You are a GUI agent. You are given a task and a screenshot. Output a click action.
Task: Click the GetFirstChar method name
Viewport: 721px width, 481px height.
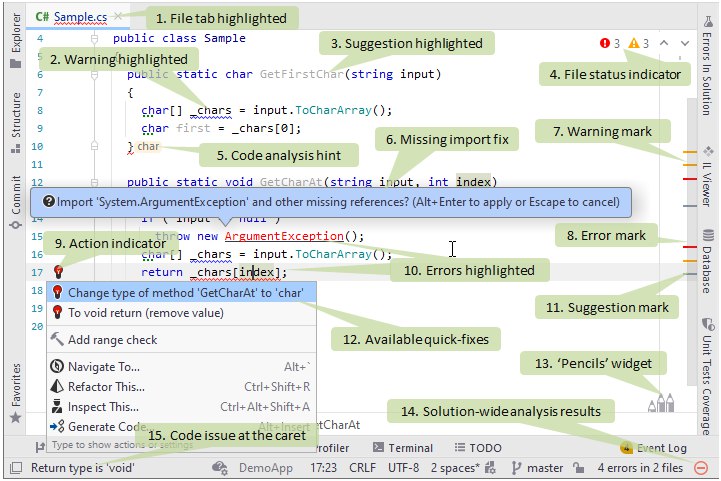[302, 74]
